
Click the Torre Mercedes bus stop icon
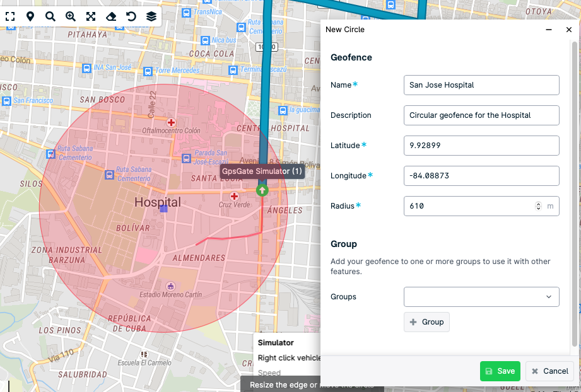[x=148, y=71]
